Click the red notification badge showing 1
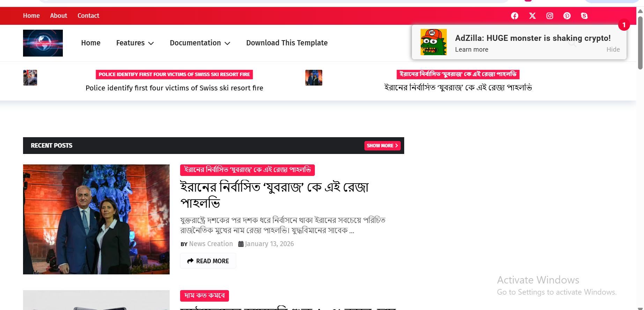 tap(624, 25)
